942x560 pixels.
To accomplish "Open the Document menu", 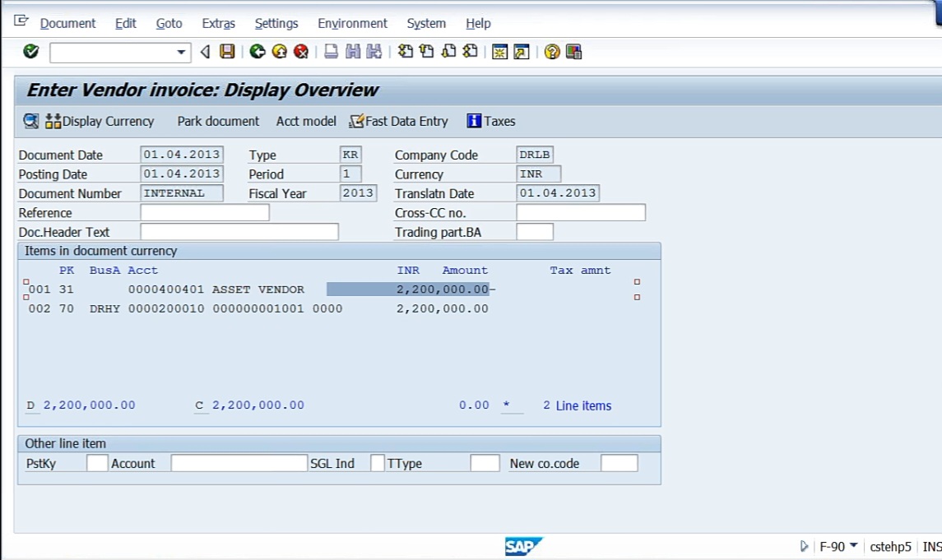I will tap(68, 23).
